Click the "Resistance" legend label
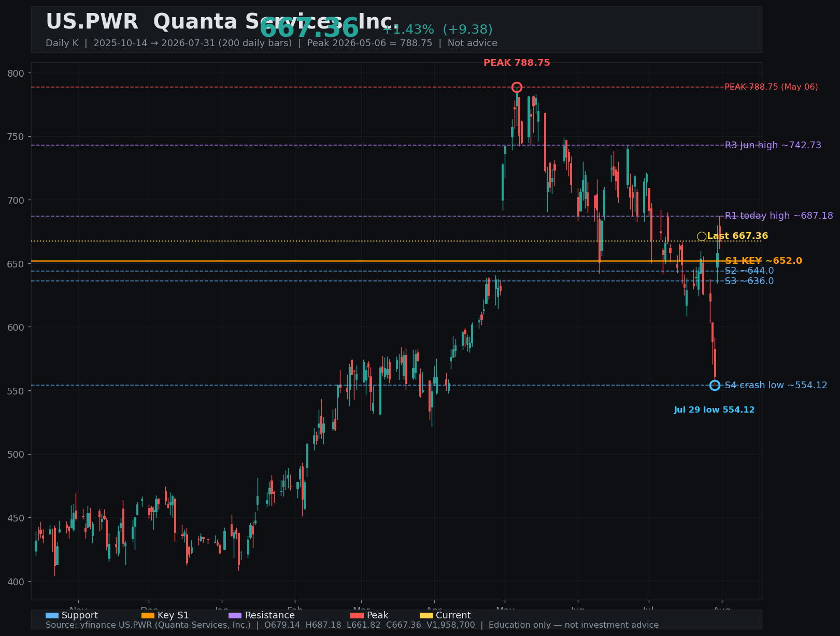Viewport: 840px width, 636px height. tap(270, 616)
